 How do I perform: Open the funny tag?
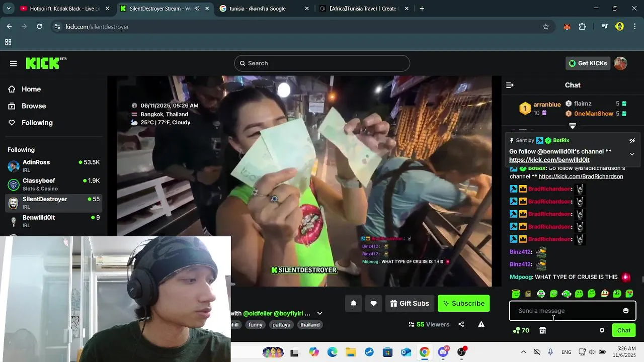tap(256, 325)
